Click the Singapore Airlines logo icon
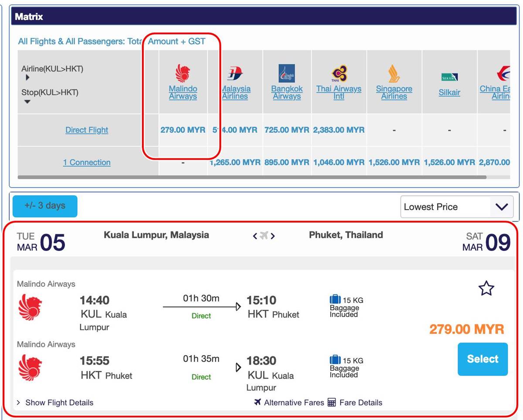 (x=394, y=73)
